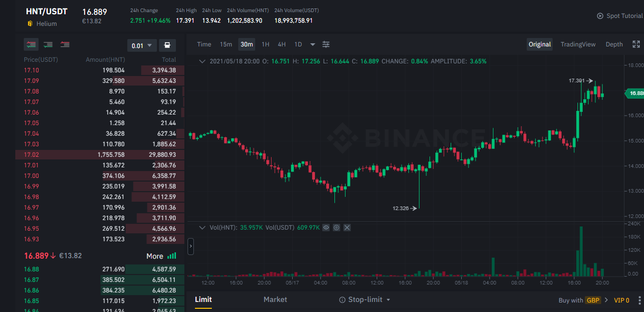The height and width of the screenshot is (312, 644).
Task: Open more time intervals dropdown after 1D
Action: (313, 44)
